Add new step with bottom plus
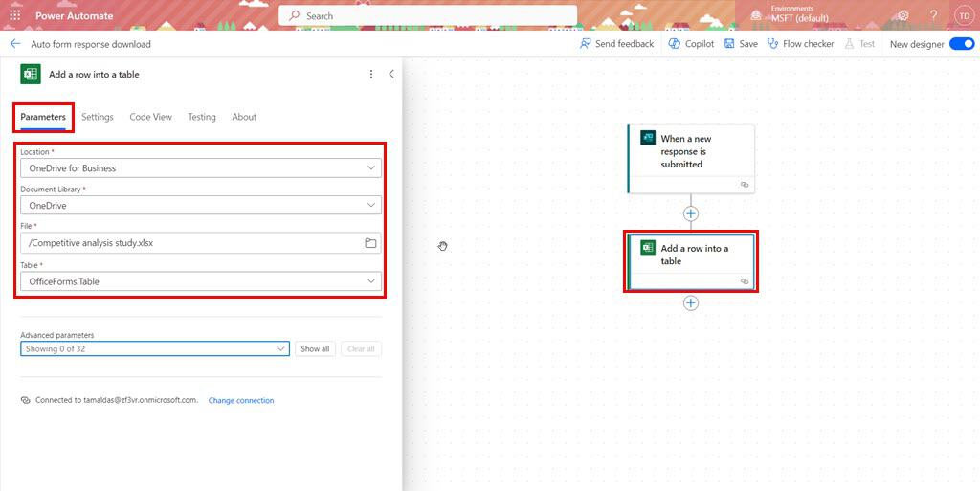Screen dimensions: 980x491 click(691, 303)
